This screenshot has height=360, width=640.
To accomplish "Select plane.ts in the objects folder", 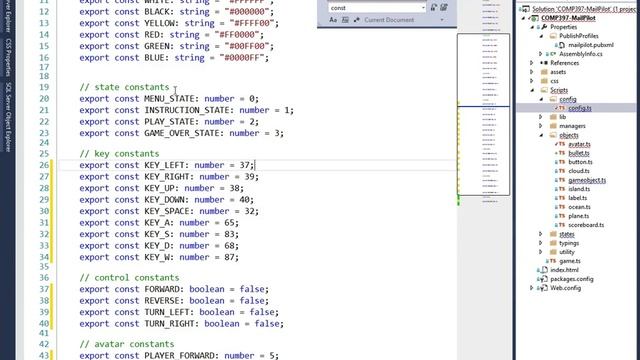I will coord(579,216).
